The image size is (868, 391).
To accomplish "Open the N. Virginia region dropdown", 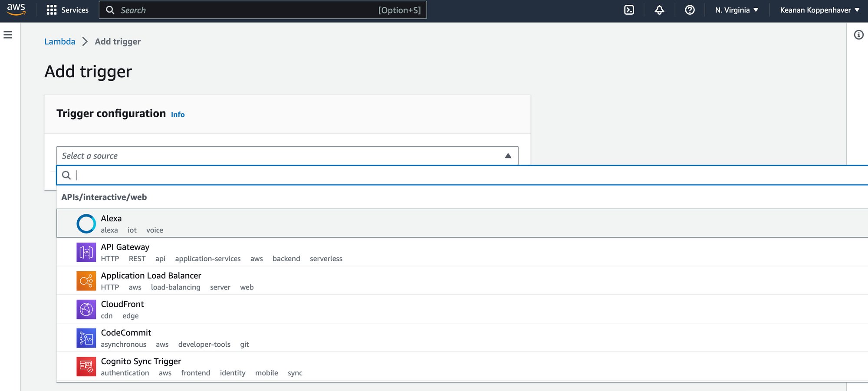I will (736, 10).
